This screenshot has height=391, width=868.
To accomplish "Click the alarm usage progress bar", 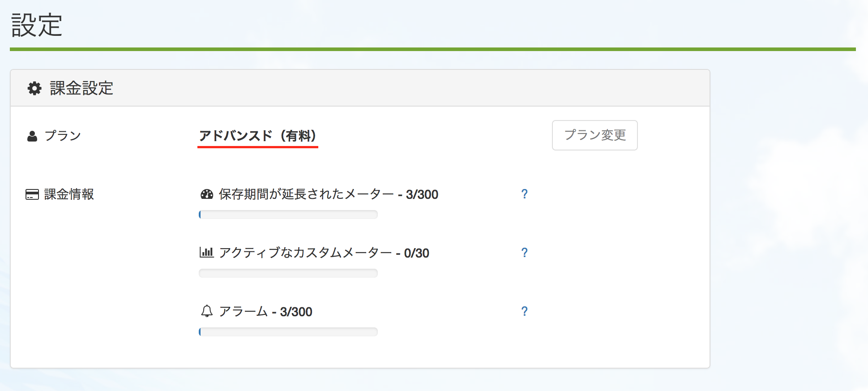I will click(288, 332).
